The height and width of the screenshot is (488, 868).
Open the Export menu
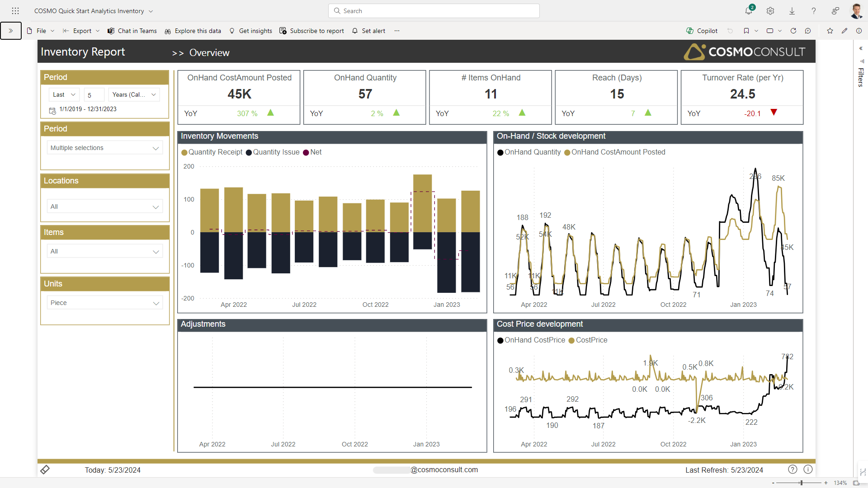click(81, 31)
